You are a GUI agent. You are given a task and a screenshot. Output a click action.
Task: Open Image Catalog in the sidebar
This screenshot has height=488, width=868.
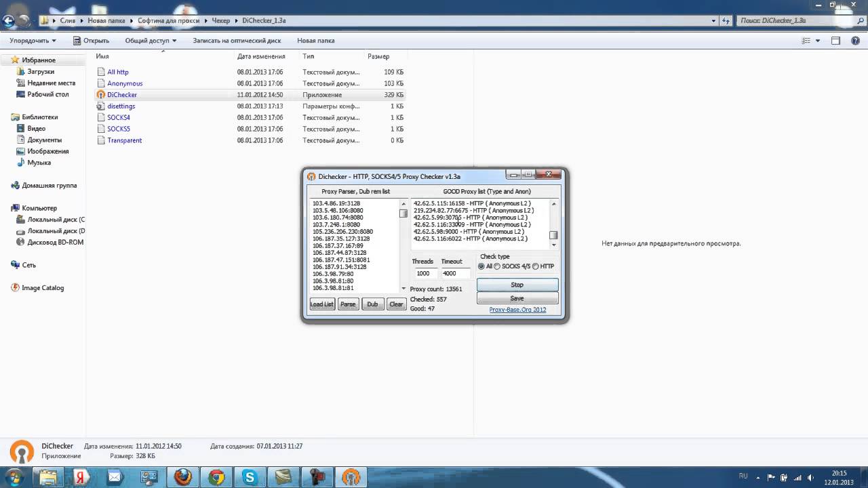[x=42, y=288]
